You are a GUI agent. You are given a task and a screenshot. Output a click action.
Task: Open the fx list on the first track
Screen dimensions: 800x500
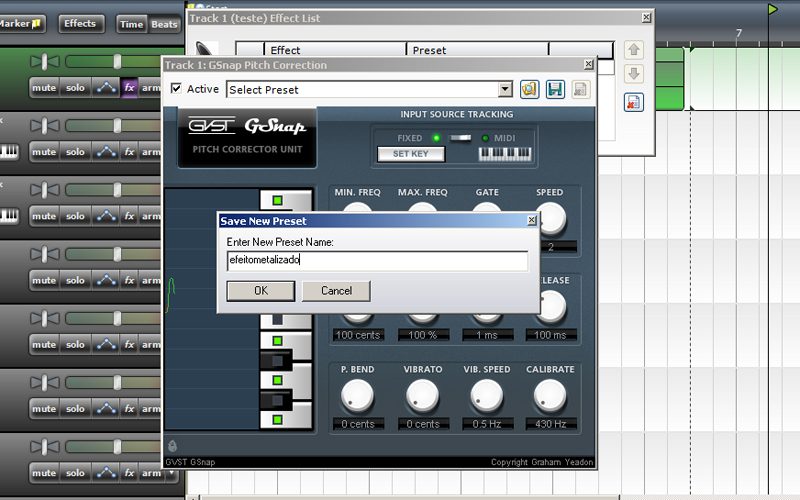[x=130, y=88]
